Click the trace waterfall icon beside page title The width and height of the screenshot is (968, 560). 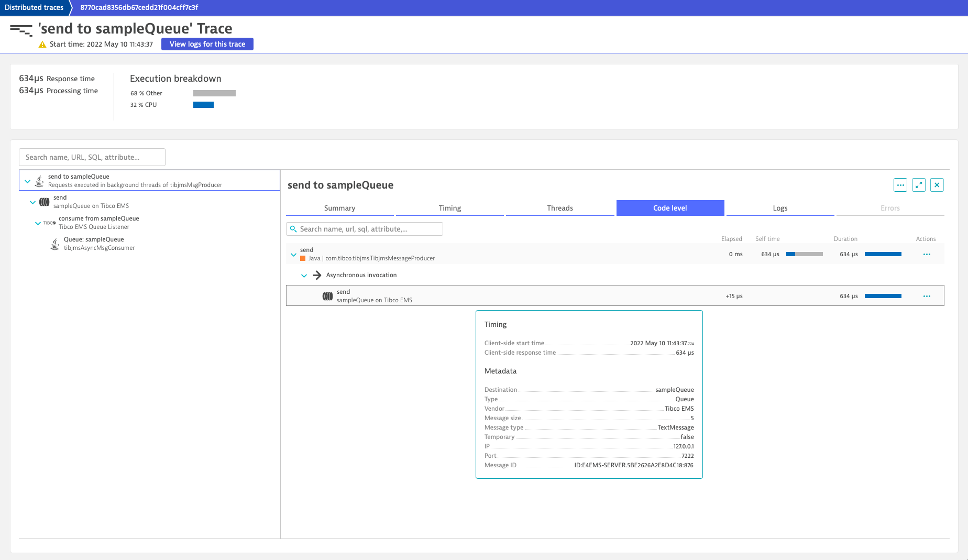[21, 30]
